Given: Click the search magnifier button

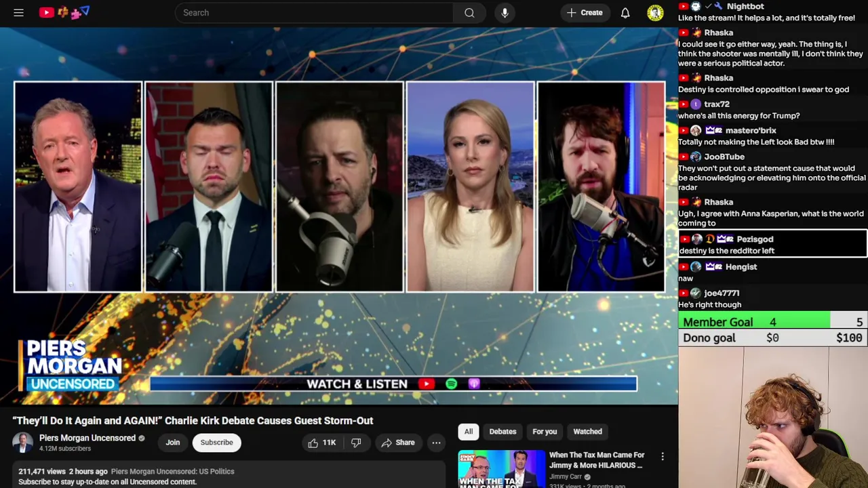Looking at the screenshot, I should (x=469, y=12).
